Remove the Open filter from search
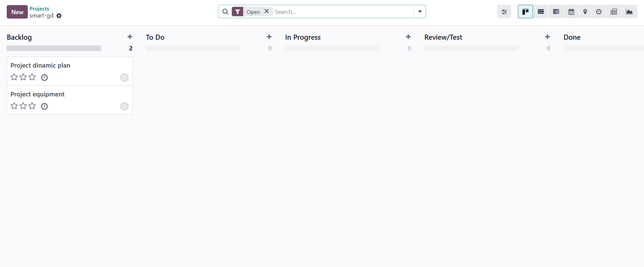Viewport: 644px width, 267px height. (267, 12)
